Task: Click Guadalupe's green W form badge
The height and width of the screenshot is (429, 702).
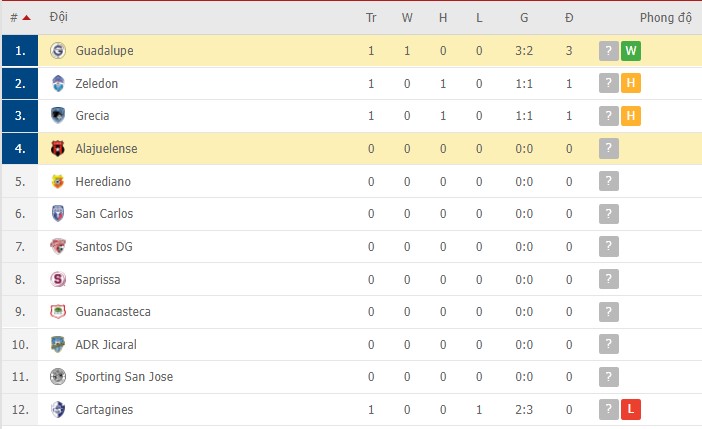Action: coord(630,51)
